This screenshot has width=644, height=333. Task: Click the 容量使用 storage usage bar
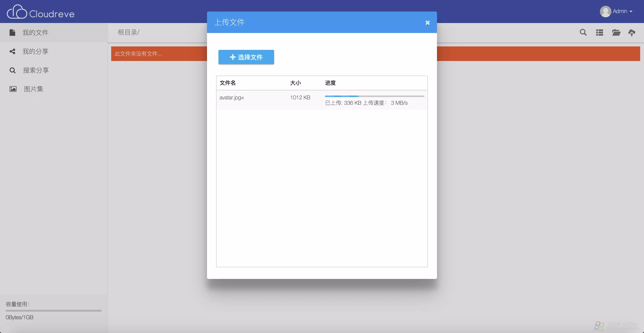53,311
